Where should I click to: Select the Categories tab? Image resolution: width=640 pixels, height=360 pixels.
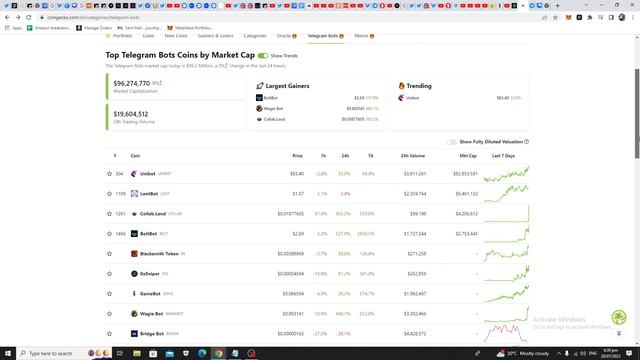[x=255, y=36]
